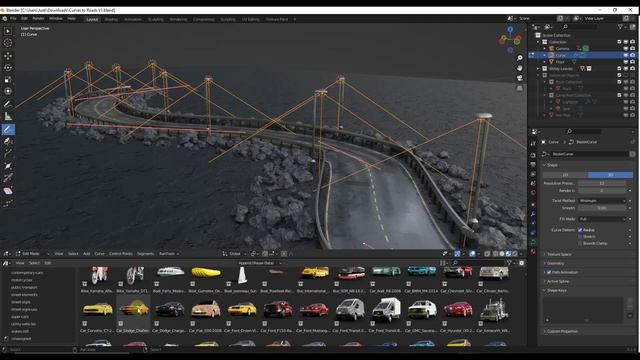Open asset browser settings gear icon

(x=522, y=263)
